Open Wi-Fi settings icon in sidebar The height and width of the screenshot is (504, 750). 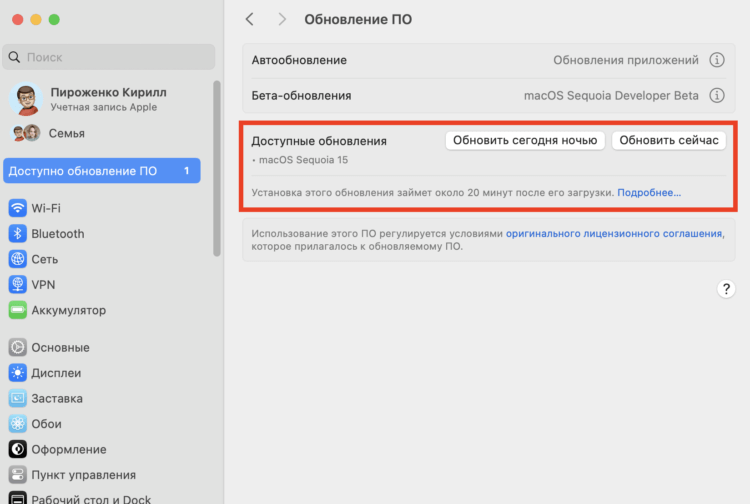point(18,208)
